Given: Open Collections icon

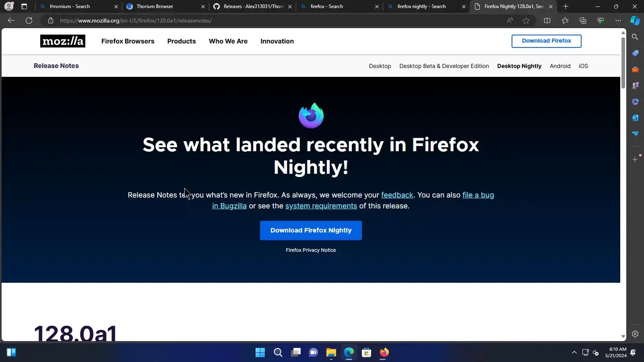Looking at the screenshot, I should pos(583,21).
